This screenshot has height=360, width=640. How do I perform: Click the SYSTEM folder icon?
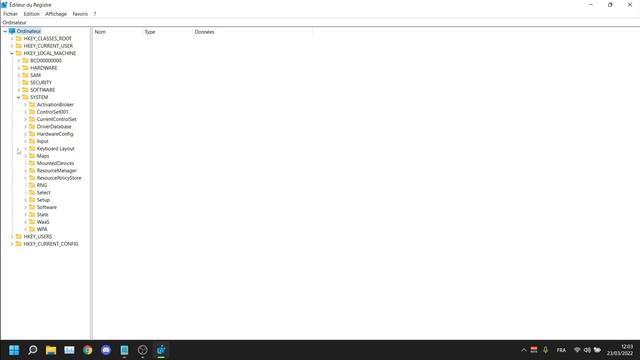25,97
